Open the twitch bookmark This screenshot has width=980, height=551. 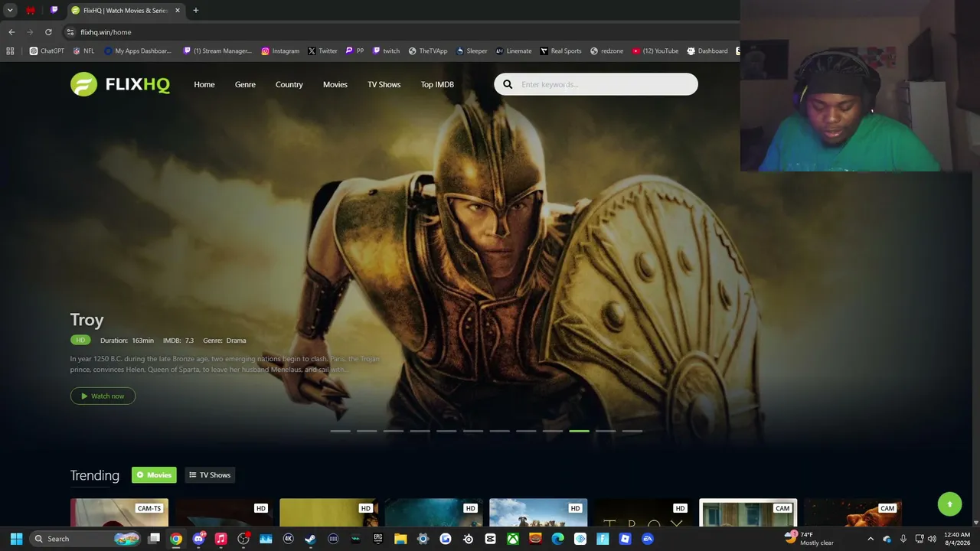point(386,51)
